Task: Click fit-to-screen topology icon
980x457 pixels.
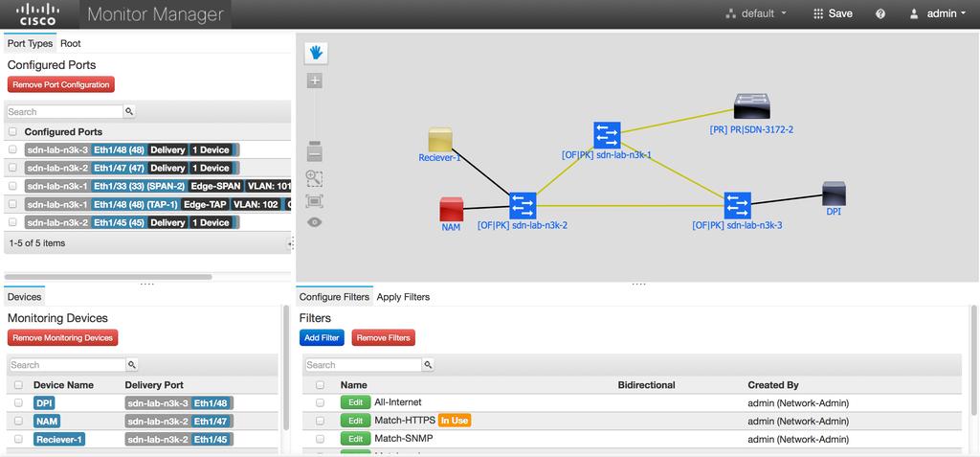Action: 314,201
